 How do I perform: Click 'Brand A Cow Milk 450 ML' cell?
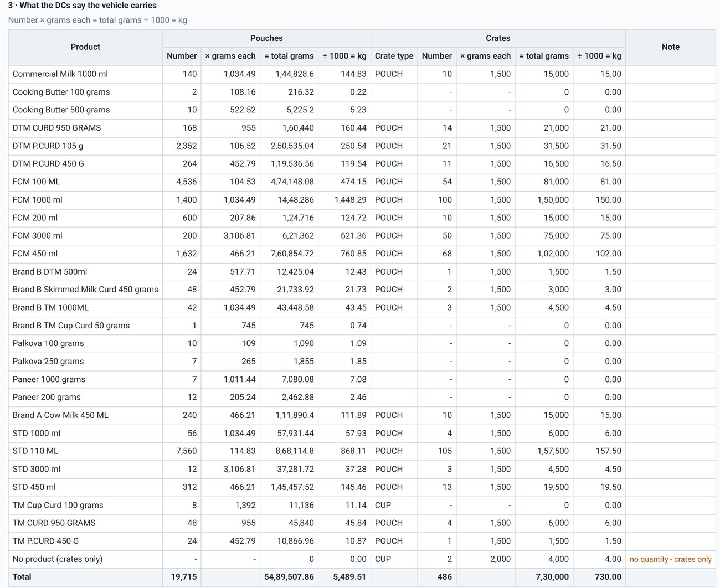[85, 415]
